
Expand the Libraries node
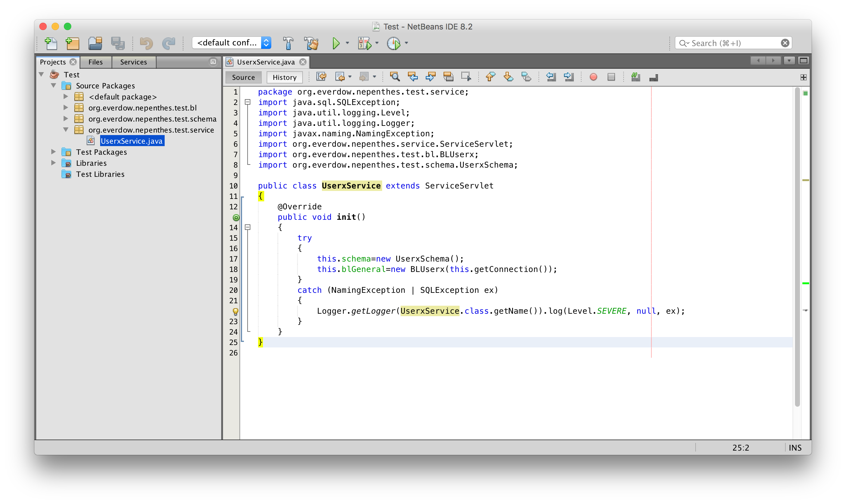click(x=54, y=163)
